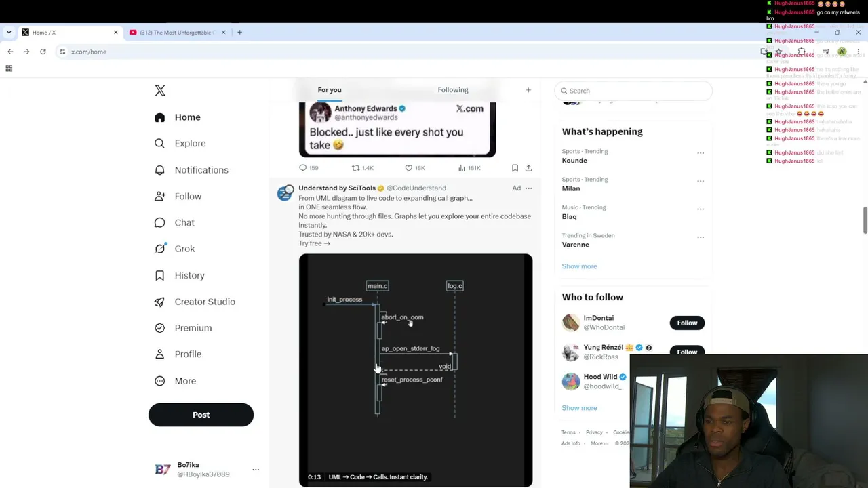Open more options on the SciTools ad
This screenshot has height=488, width=868.
pyautogui.click(x=529, y=188)
